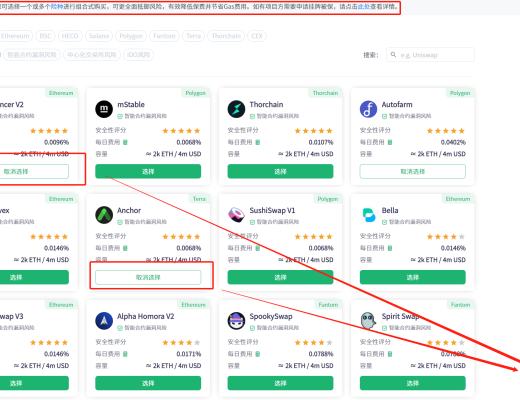520x400 pixels.
Task: Click the Thorchain logo icon
Action: [236, 109]
